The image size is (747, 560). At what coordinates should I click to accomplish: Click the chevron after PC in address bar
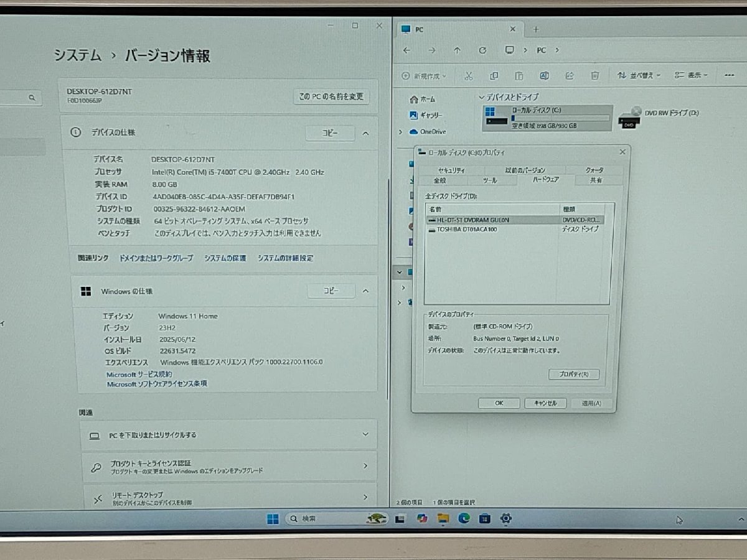(557, 50)
